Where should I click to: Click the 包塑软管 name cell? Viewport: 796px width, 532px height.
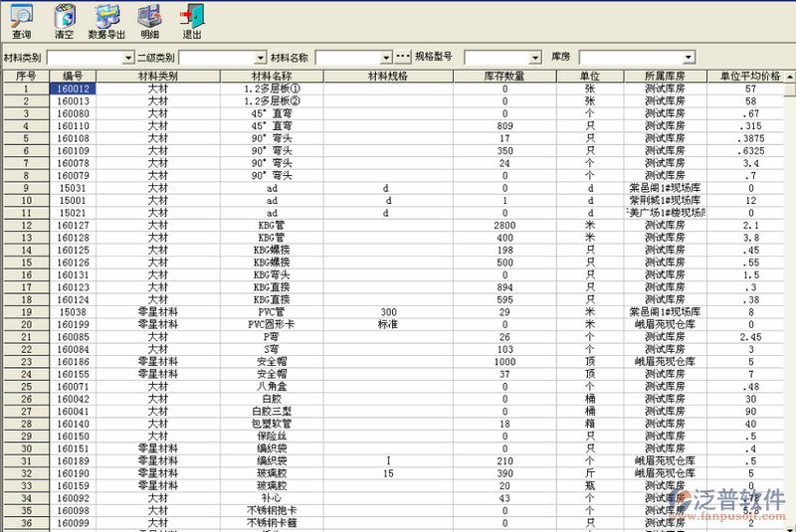(272, 424)
